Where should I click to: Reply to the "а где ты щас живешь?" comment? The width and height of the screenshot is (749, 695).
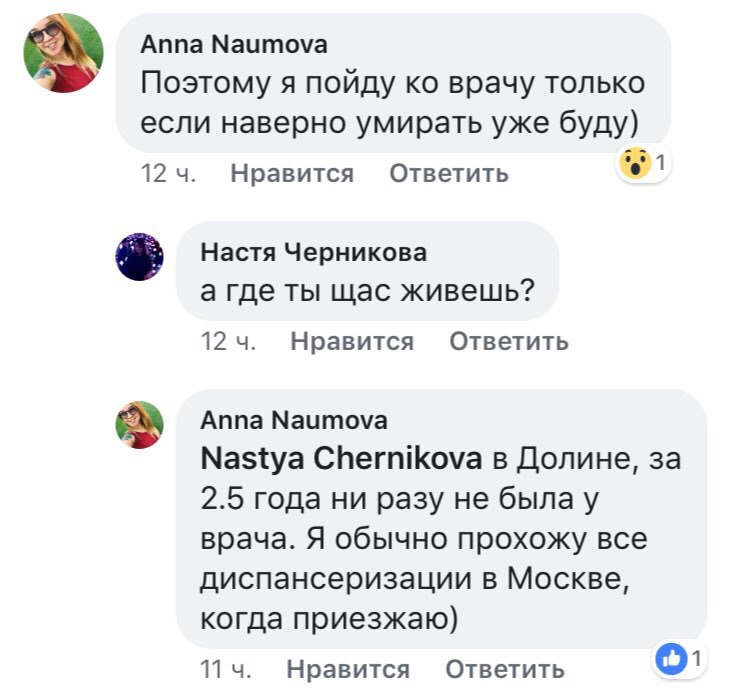pos(508,342)
